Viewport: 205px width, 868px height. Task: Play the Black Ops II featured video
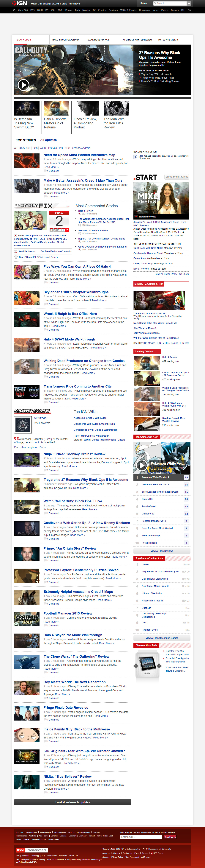coord(23,85)
